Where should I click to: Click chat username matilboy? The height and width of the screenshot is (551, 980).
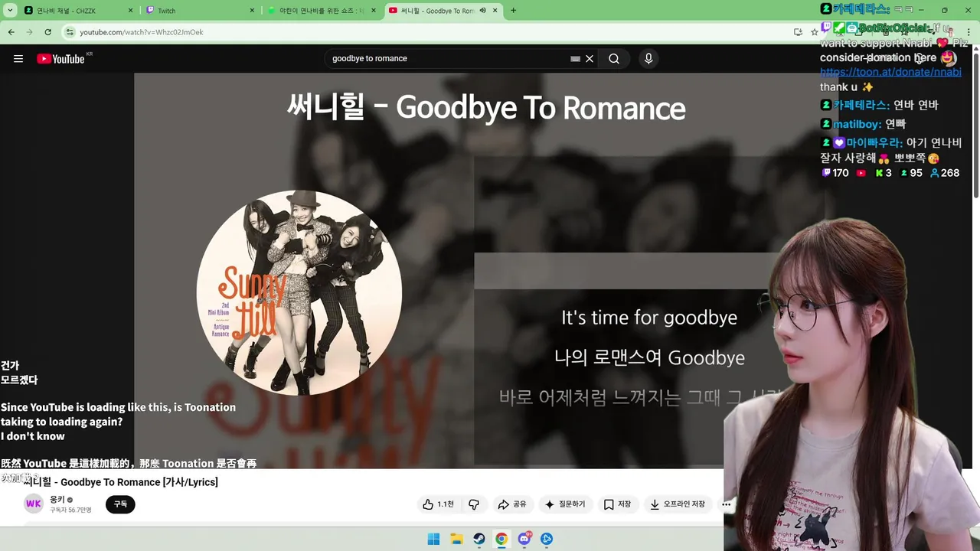857,124
